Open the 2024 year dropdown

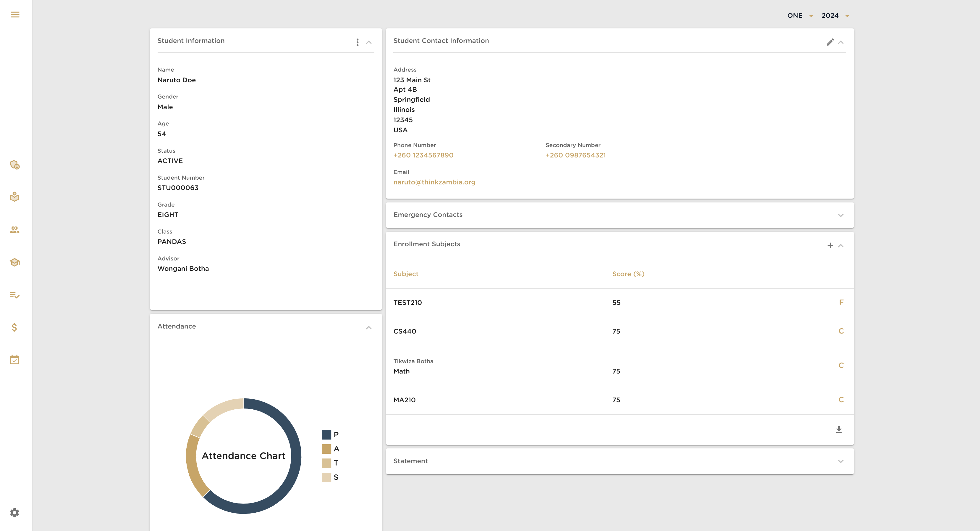click(835, 16)
